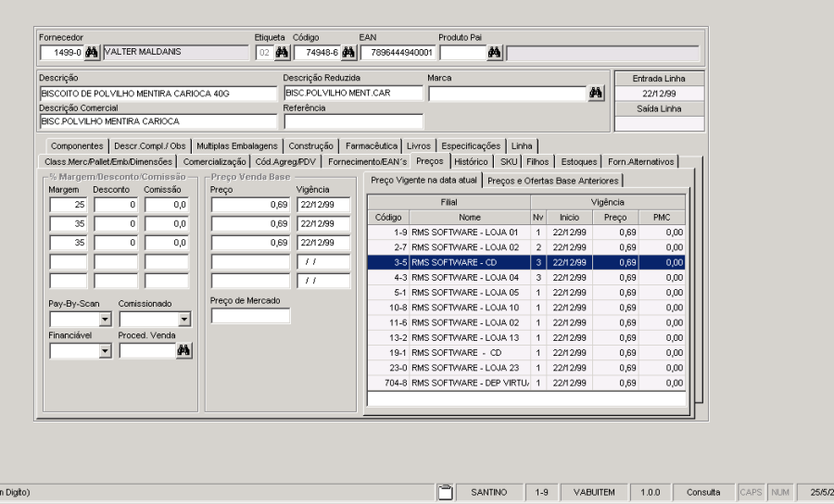The height and width of the screenshot is (504, 834).
Task: Select highlighted row 3-5 RMS SOFTWARE - CD
Action: click(x=526, y=262)
